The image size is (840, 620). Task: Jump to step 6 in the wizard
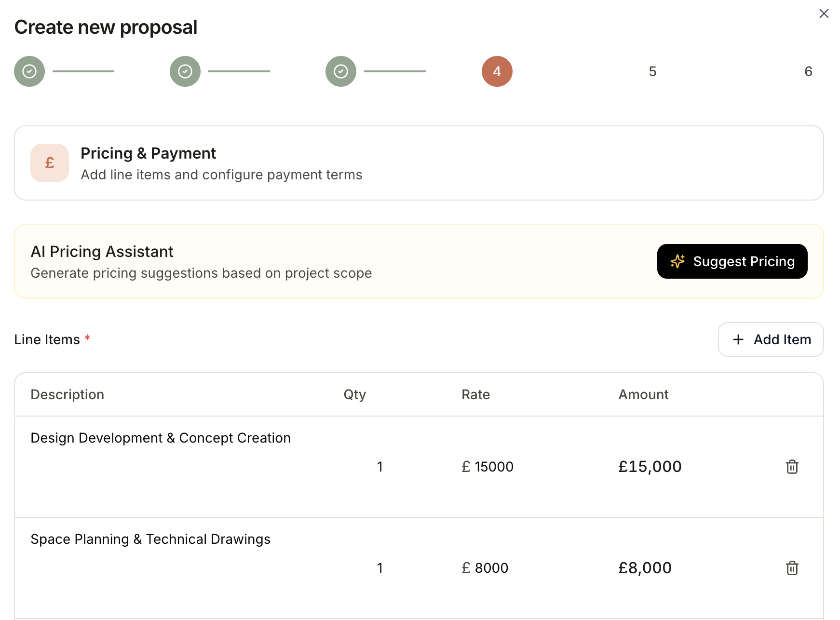(x=808, y=71)
